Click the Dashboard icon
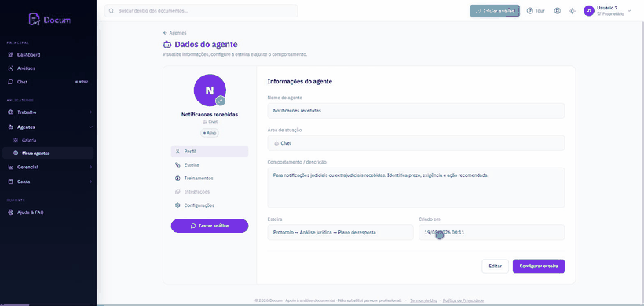 pyautogui.click(x=11, y=55)
